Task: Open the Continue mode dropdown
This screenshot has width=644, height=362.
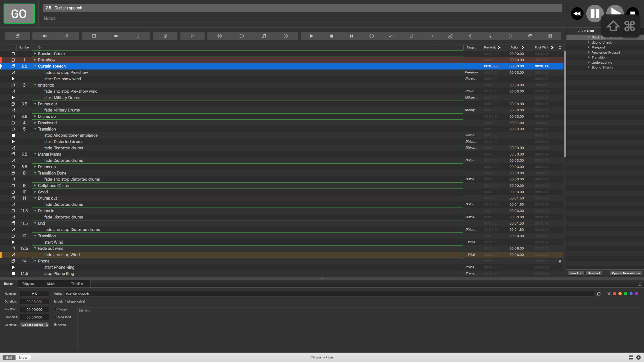Action: pyautogui.click(x=35, y=325)
